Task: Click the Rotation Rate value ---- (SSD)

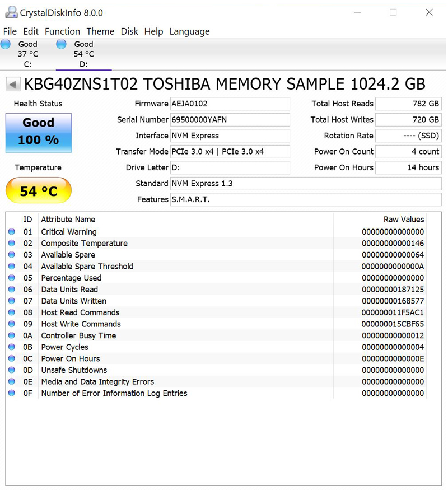Action: (x=408, y=136)
